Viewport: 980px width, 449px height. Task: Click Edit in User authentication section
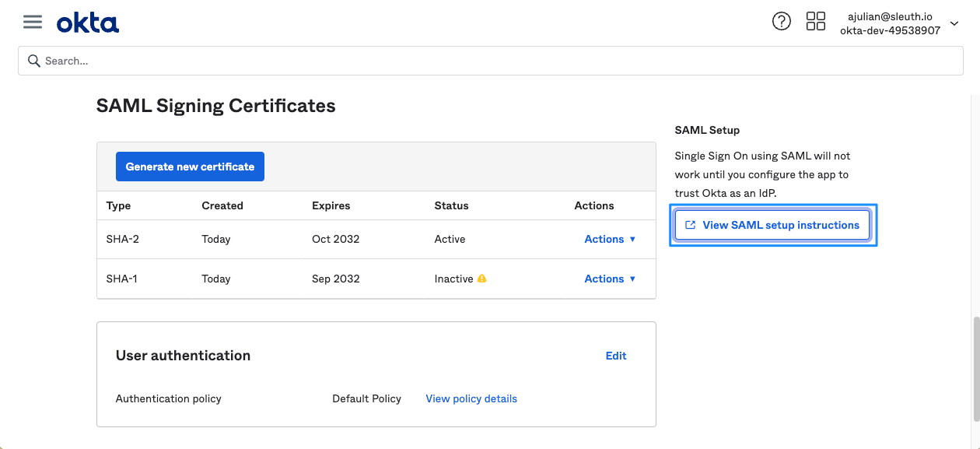pyautogui.click(x=615, y=356)
